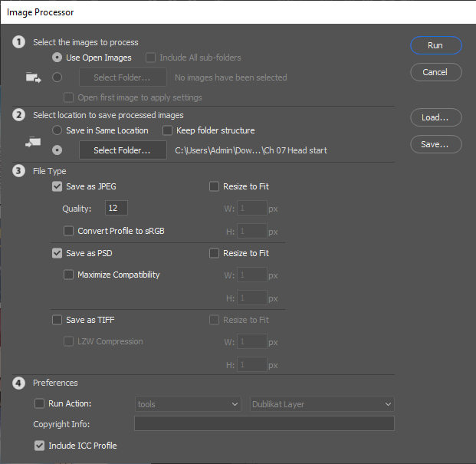The image size is (476, 464).
Task: Enable Keep folder structure checkbox
Action: point(168,130)
